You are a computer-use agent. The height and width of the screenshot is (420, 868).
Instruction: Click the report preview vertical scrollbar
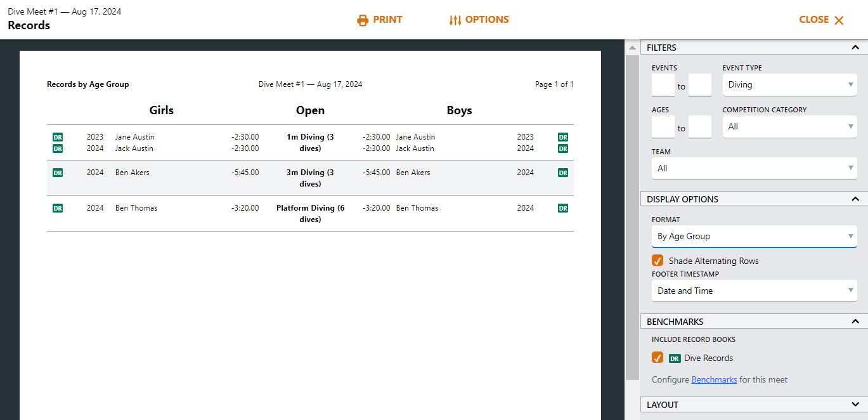click(x=632, y=216)
